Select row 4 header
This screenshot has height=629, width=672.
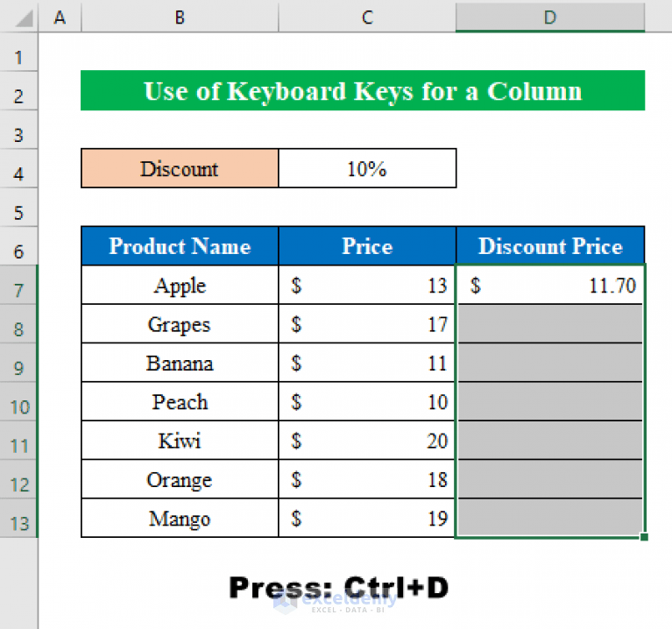[x=18, y=169]
